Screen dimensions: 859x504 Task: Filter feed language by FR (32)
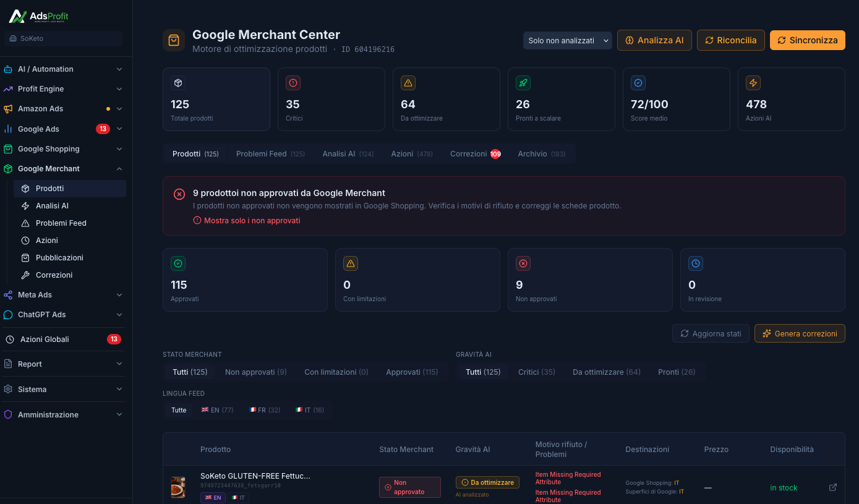tap(265, 410)
